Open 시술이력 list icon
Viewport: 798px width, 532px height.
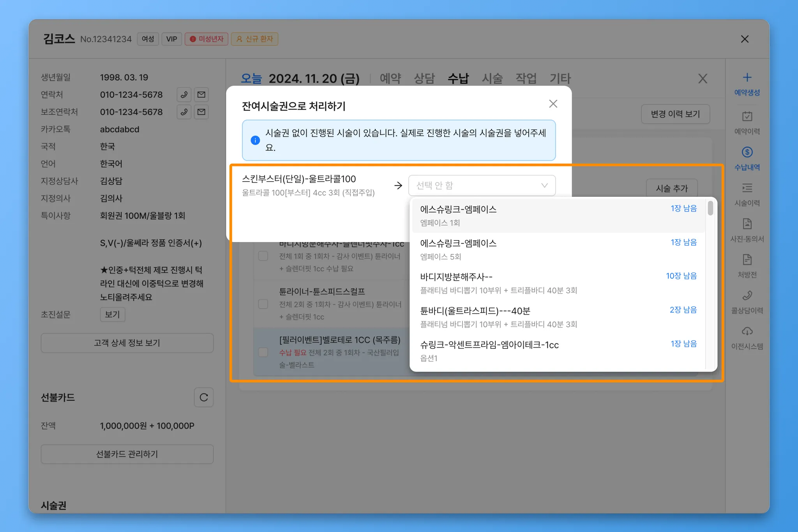tap(747, 188)
